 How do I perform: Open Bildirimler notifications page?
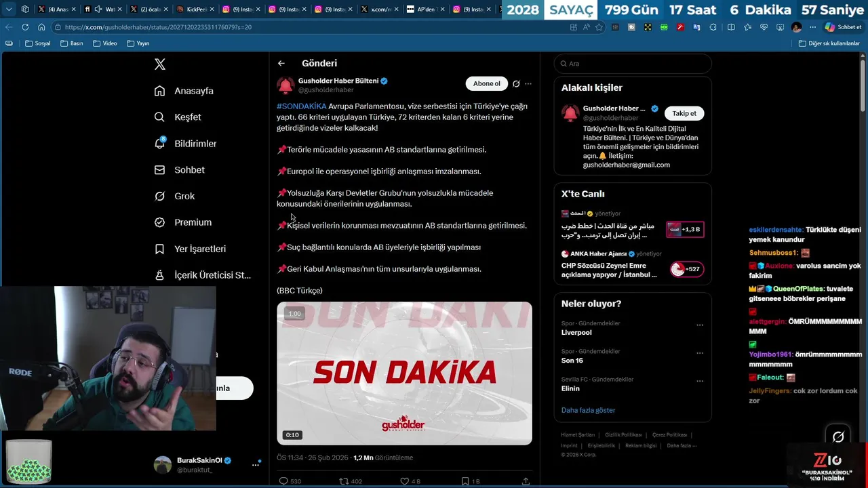[186, 144]
